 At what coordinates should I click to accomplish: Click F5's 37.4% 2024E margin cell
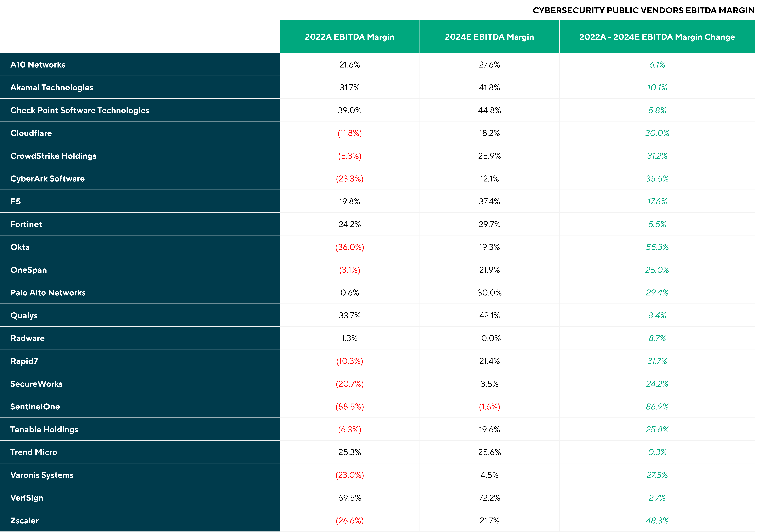pyautogui.click(x=489, y=201)
